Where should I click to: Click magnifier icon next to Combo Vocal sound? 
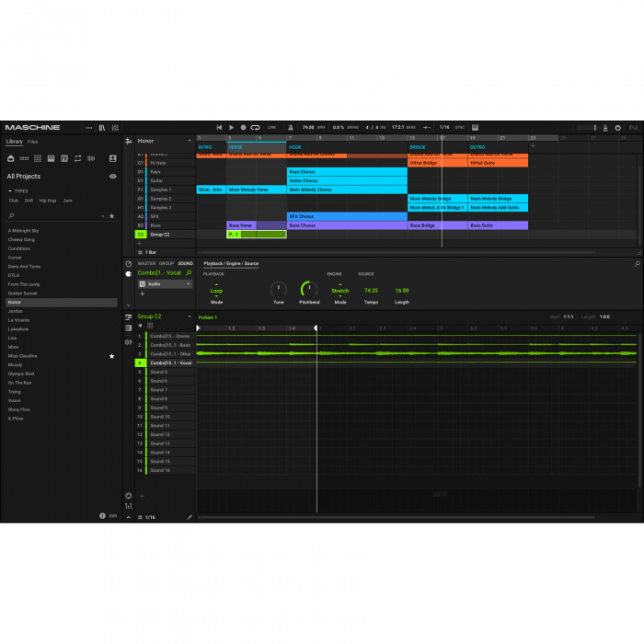click(189, 273)
